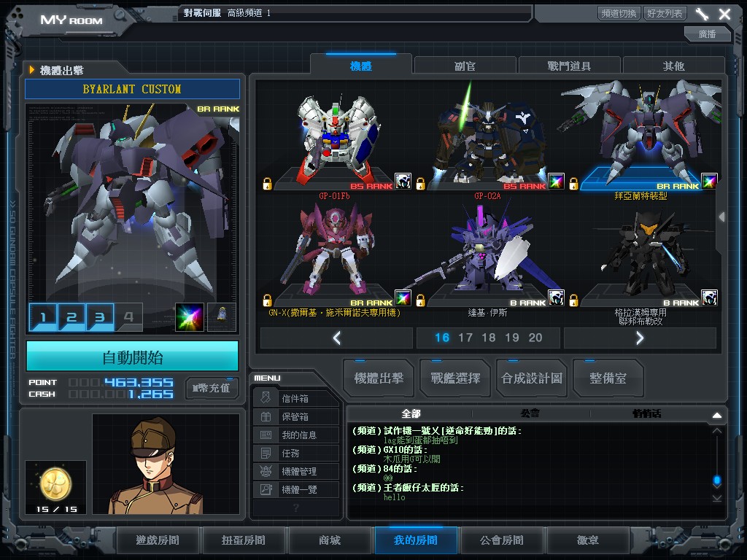Open the 合成設計圖 blueprint button

[x=532, y=378]
